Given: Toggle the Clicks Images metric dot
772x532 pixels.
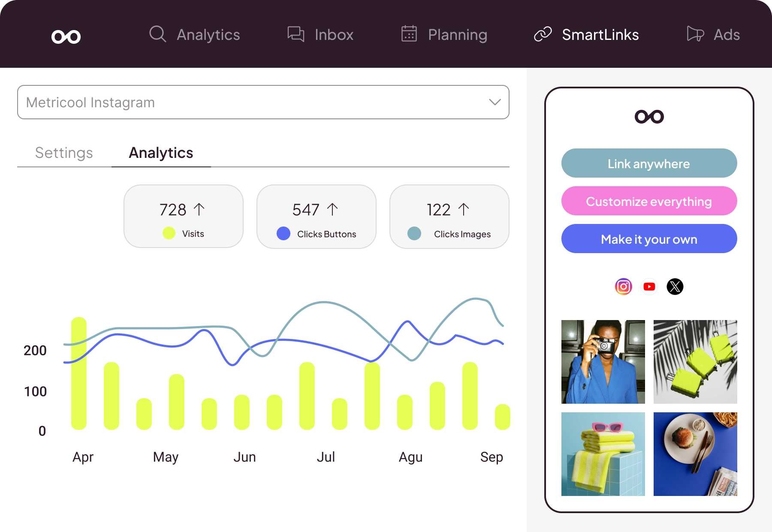Looking at the screenshot, I should (x=414, y=234).
